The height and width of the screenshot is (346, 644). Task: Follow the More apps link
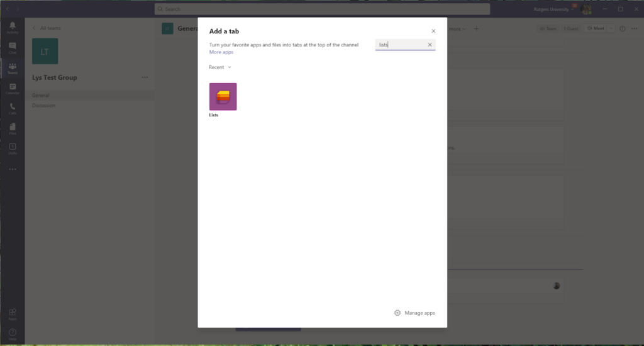(x=221, y=52)
